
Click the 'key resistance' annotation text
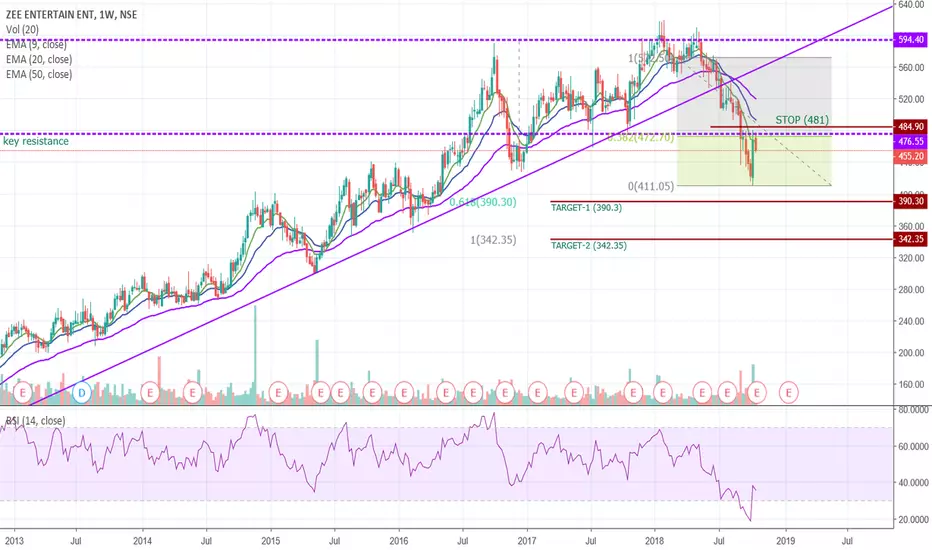click(36, 142)
